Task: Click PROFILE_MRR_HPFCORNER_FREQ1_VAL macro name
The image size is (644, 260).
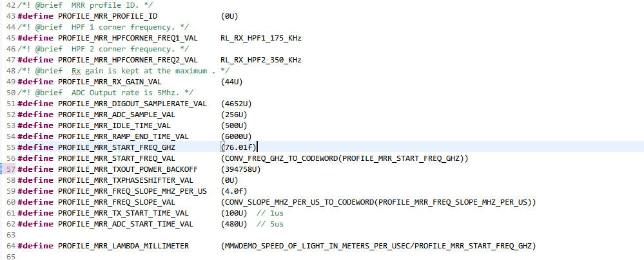Action: [128, 38]
